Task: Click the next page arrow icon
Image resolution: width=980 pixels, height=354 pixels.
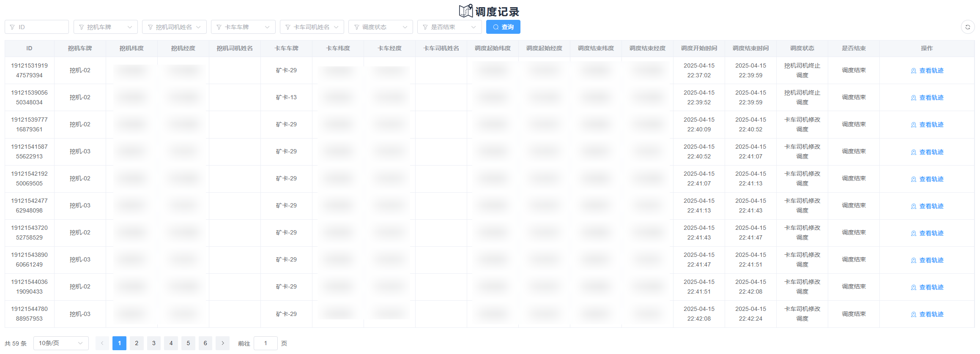Action: (x=222, y=343)
